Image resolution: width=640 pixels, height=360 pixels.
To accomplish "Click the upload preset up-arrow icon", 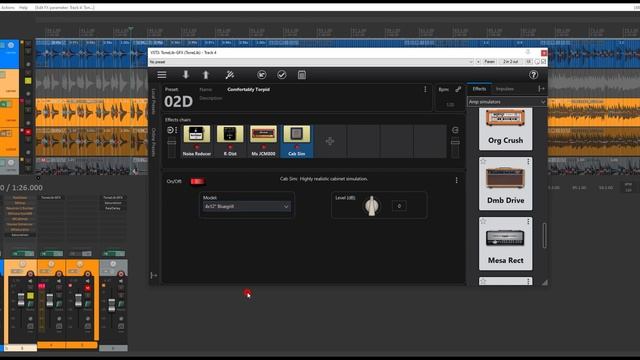I will [x=206, y=75].
